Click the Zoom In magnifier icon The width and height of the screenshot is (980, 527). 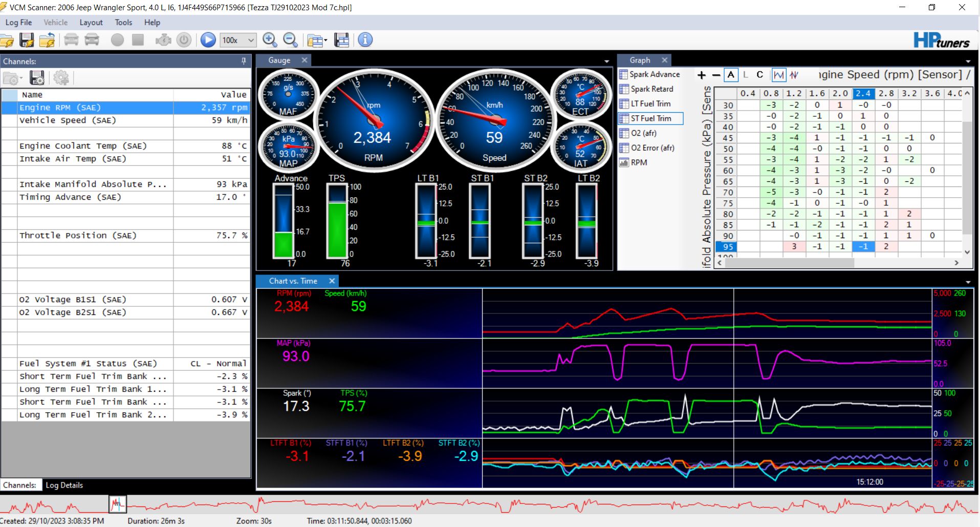tap(270, 40)
